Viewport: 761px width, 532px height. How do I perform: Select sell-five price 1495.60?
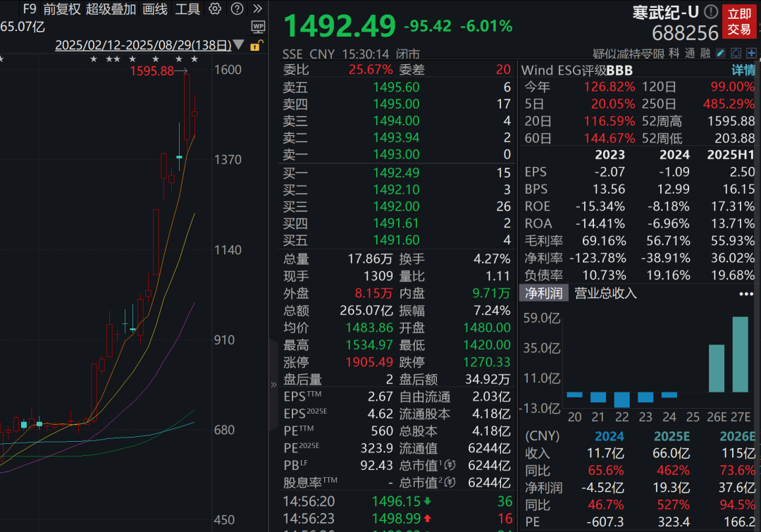[396, 87]
